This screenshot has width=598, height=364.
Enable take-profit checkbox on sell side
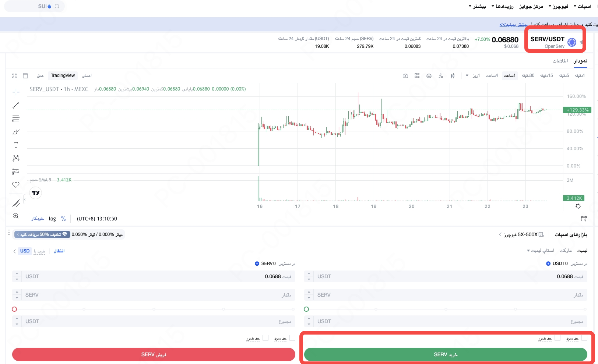(x=292, y=338)
